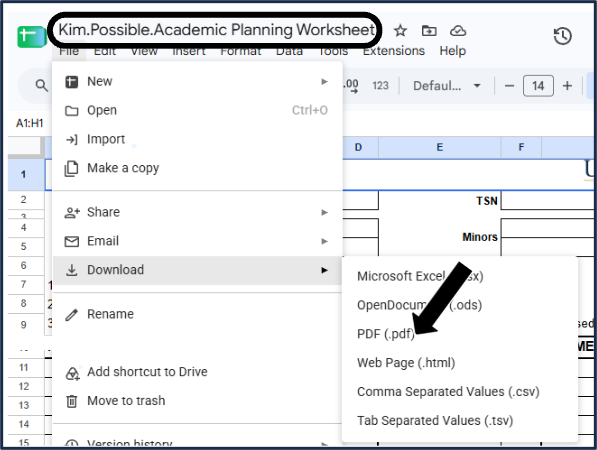The height and width of the screenshot is (450, 597).
Task: Click the Make a copy pages icon
Action: point(71,169)
